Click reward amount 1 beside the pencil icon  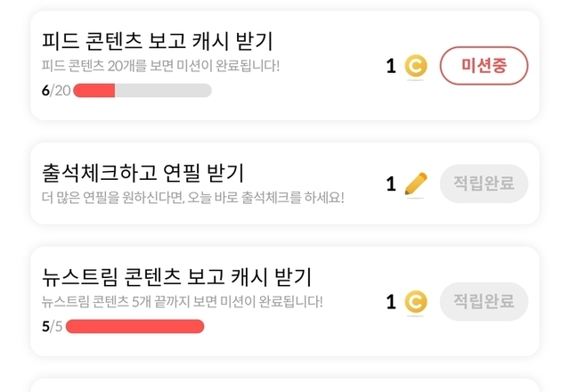(x=391, y=184)
